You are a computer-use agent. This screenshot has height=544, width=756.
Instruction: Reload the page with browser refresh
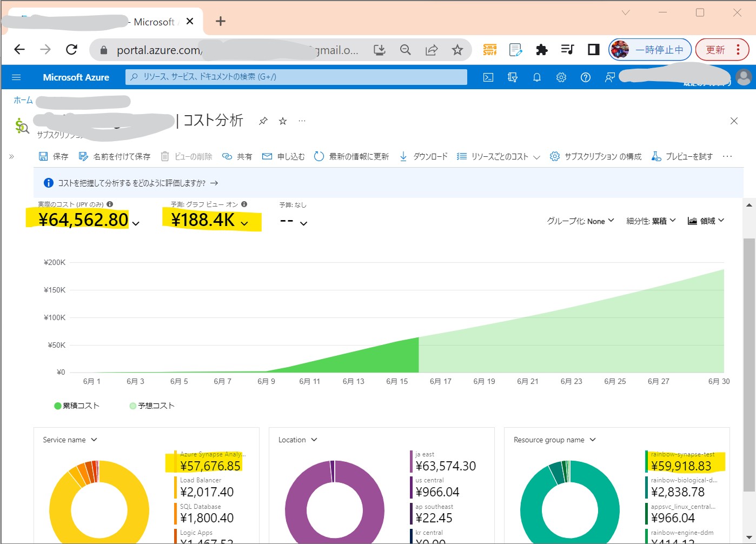click(71, 50)
